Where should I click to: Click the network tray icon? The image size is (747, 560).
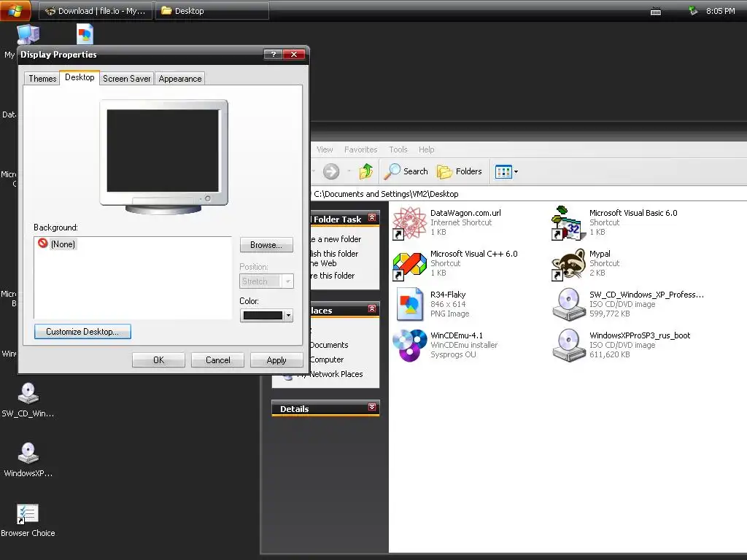693,10
